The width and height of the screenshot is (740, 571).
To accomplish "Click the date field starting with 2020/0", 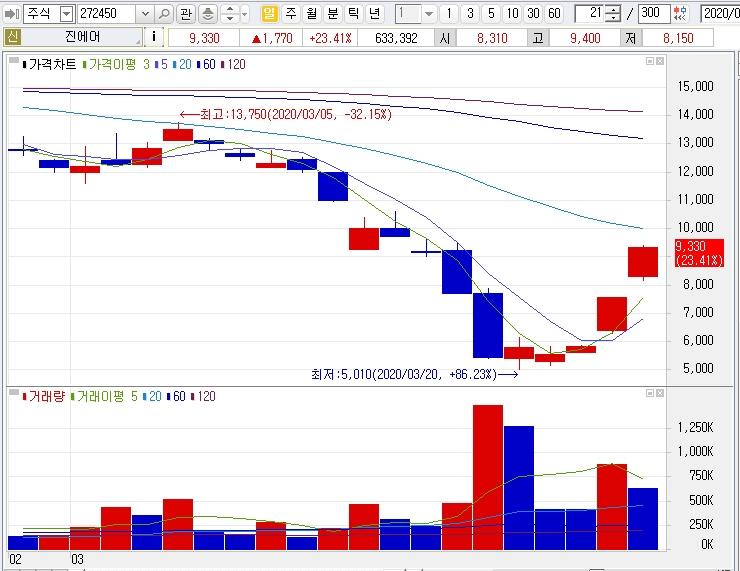I will tap(720, 14).
